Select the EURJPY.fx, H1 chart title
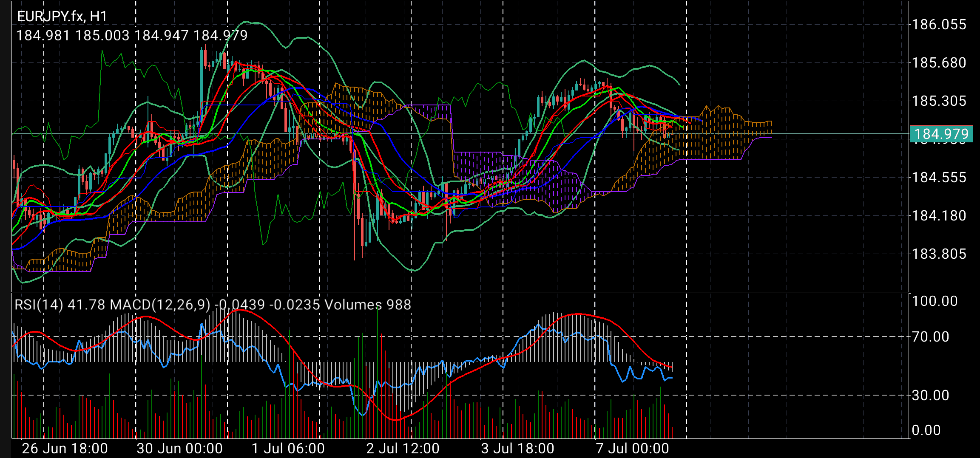 coord(62,16)
